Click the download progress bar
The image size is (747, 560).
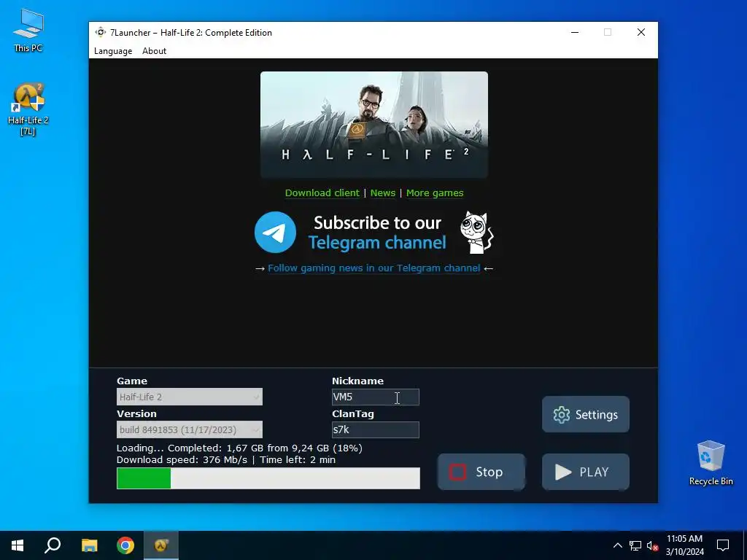268,478
